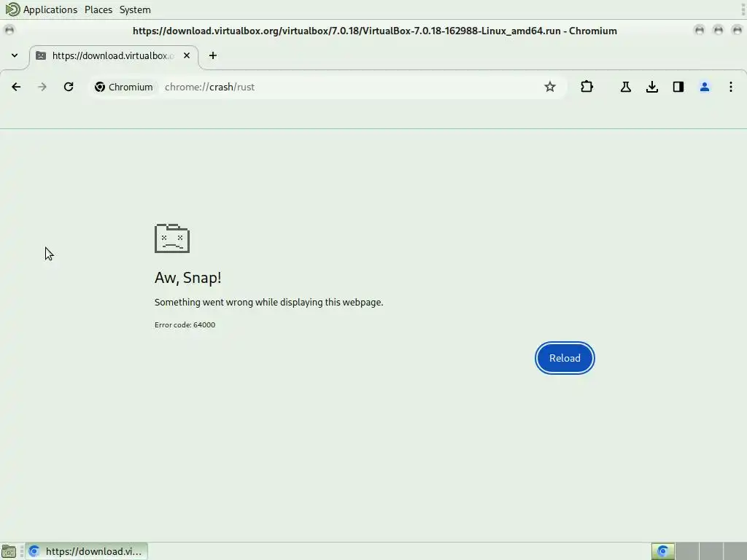Open the three-dot Chromium menu
This screenshot has height=560, width=747.
click(731, 87)
